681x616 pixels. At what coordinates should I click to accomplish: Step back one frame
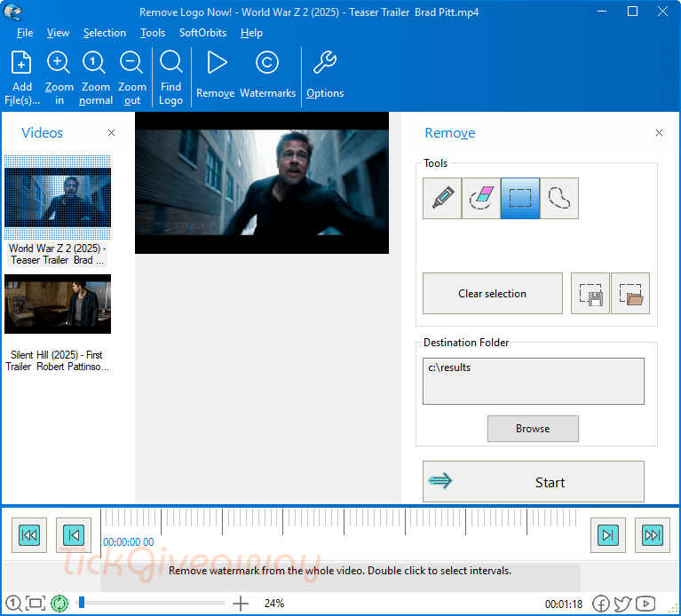(74, 535)
